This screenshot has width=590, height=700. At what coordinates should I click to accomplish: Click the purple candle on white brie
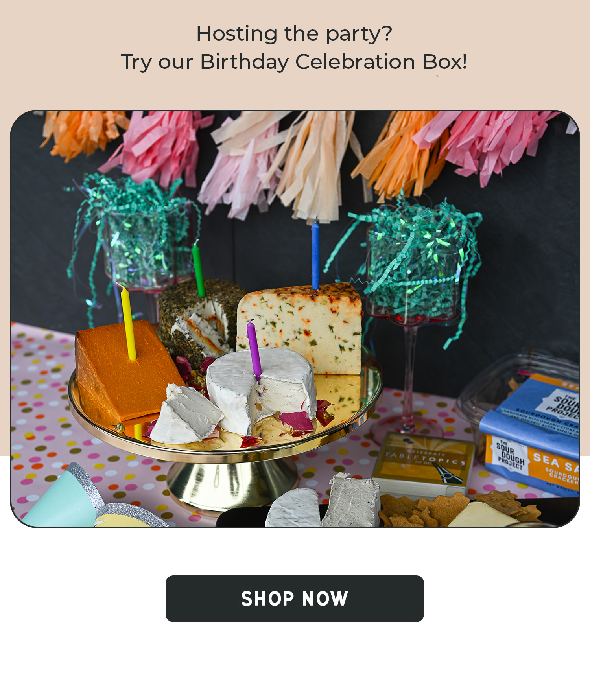pyautogui.click(x=254, y=349)
